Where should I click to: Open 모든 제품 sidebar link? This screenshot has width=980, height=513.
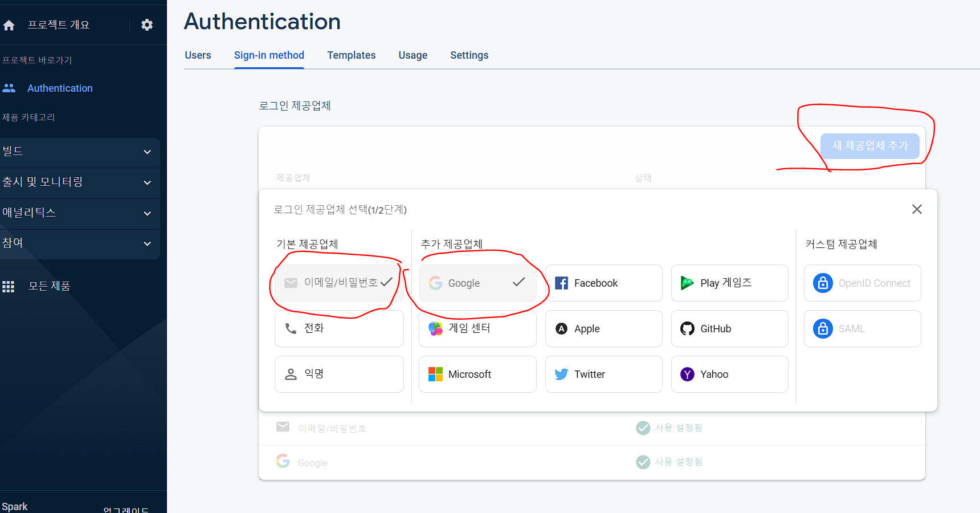(x=50, y=286)
